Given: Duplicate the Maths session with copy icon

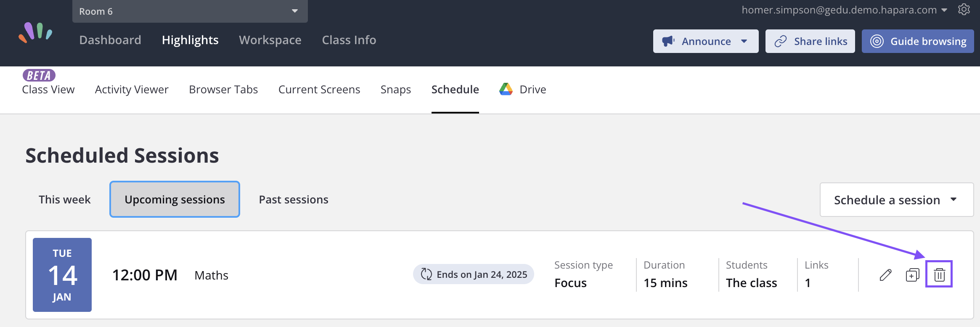Looking at the screenshot, I should (x=912, y=275).
